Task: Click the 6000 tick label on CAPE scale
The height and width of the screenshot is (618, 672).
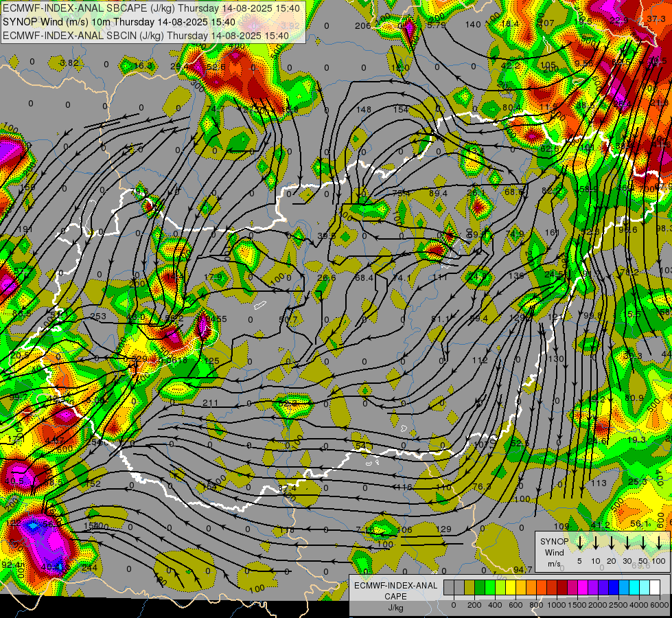Action: pyautogui.click(x=660, y=605)
